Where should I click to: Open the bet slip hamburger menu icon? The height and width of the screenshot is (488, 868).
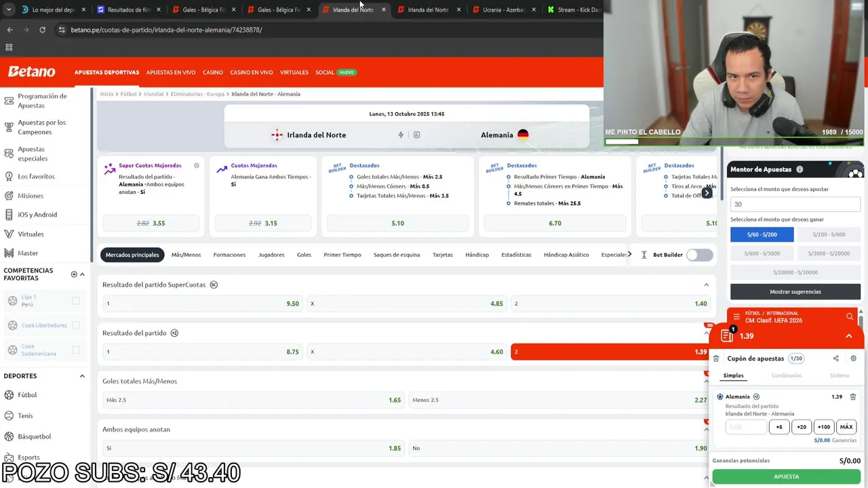click(736, 317)
